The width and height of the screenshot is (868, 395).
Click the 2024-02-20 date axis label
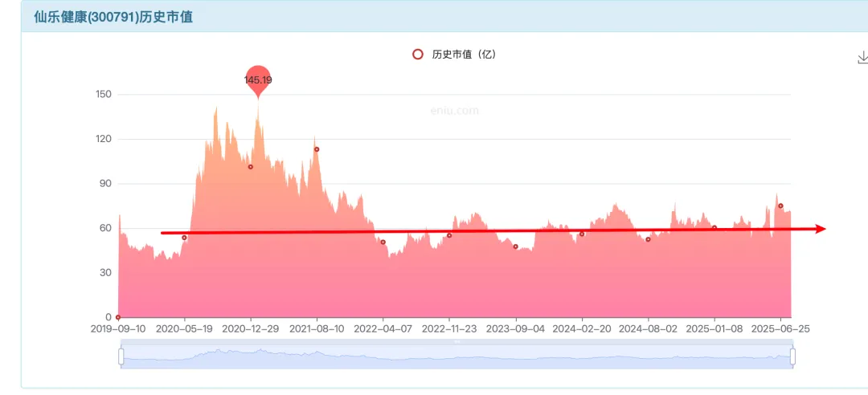(x=582, y=328)
